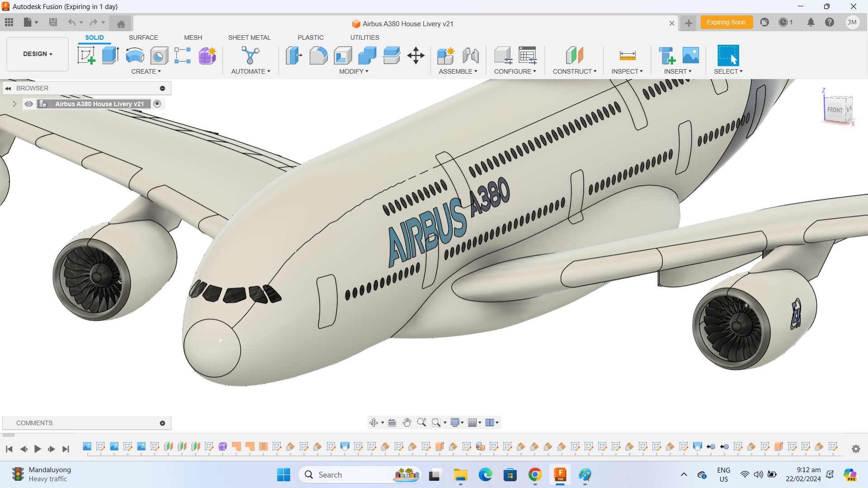Open the Design workspace switcher

point(37,54)
